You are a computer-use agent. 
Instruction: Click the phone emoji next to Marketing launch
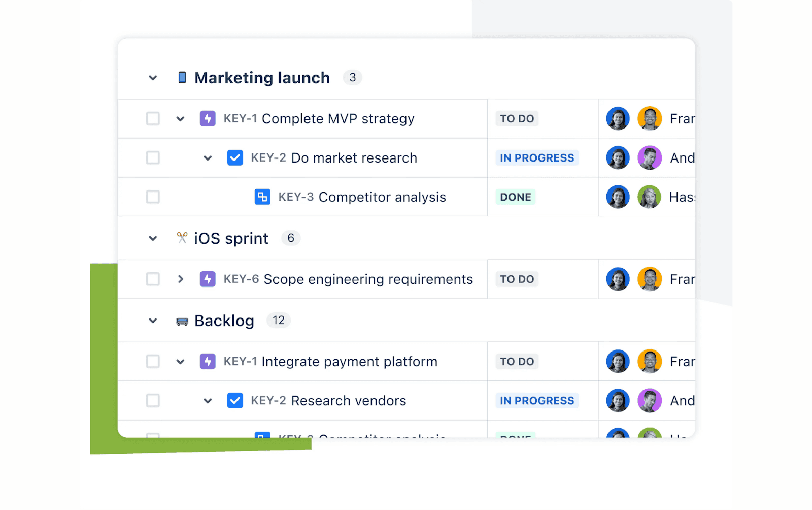tap(182, 77)
